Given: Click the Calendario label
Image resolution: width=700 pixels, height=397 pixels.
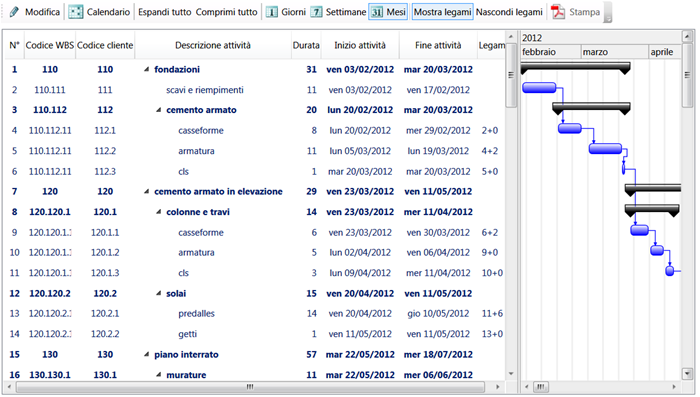Looking at the screenshot, I should (x=108, y=12).
